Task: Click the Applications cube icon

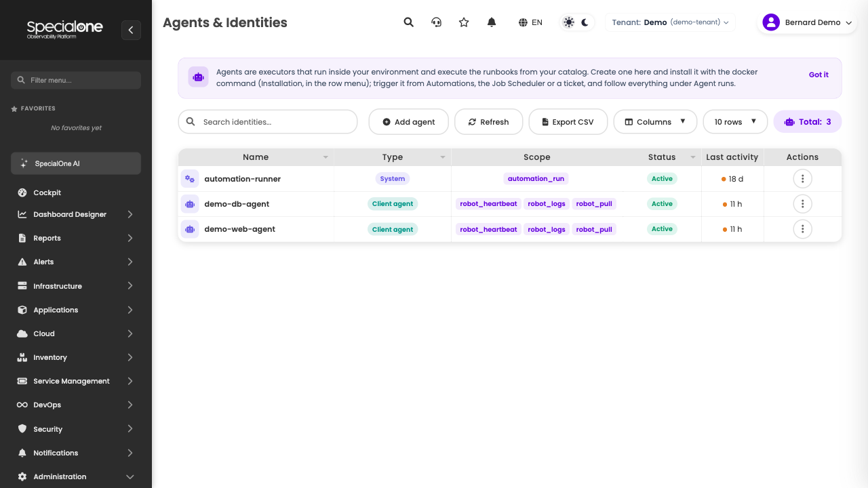Action: 22,310
